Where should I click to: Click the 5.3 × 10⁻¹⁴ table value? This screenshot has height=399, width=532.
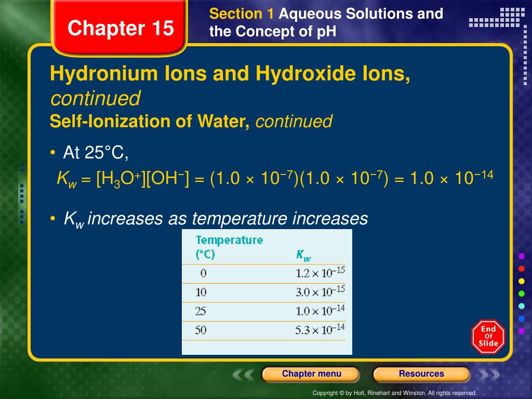[x=320, y=329]
